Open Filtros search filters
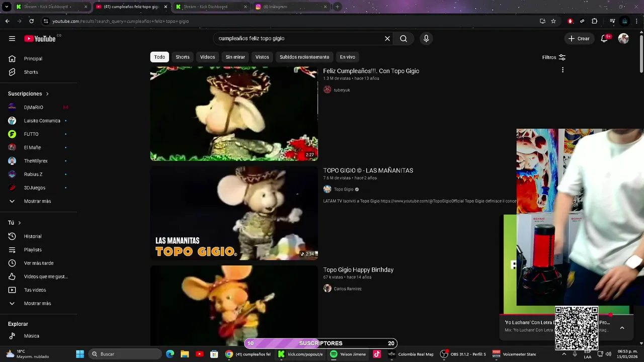The height and width of the screenshot is (362, 644). (x=554, y=57)
